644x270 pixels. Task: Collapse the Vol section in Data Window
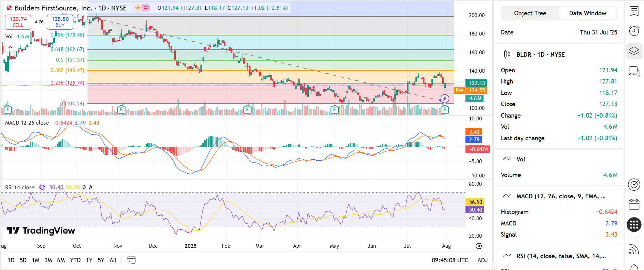[x=507, y=159]
